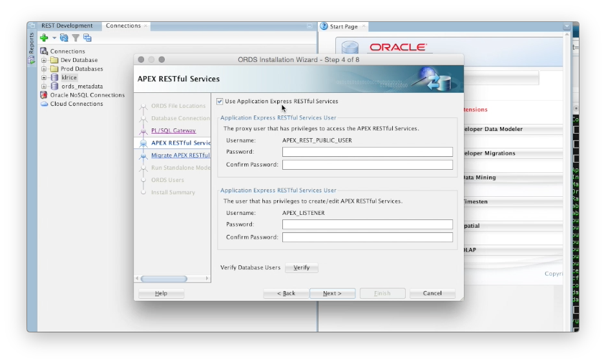Click the Dev Database folder icon
This screenshot has height=364, width=606.
click(x=54, y=60)
